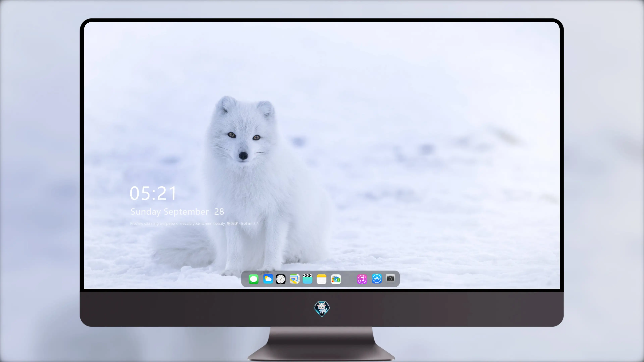Open the Clock app in the dock
This screenshot has height=362, width=644.
pyautogui.click(x=281, y=279)
